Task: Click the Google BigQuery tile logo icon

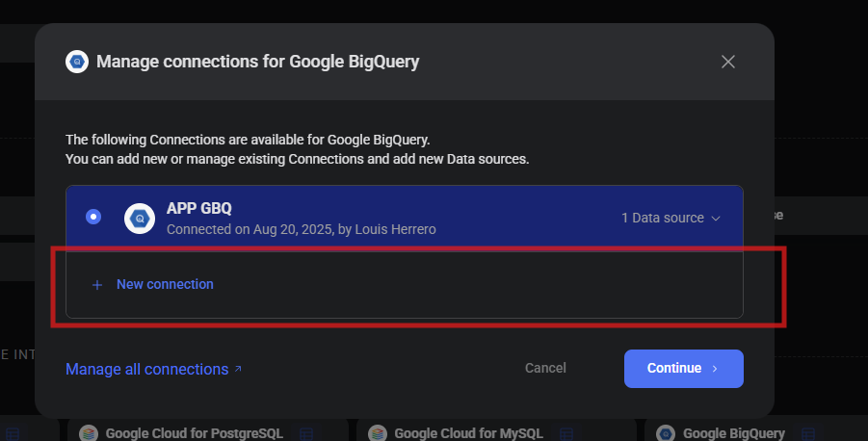Action: point(666,433)
